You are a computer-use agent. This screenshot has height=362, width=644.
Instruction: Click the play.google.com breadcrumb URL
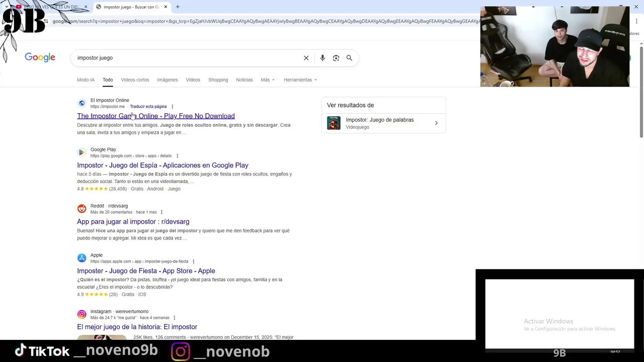click(131, 156)
